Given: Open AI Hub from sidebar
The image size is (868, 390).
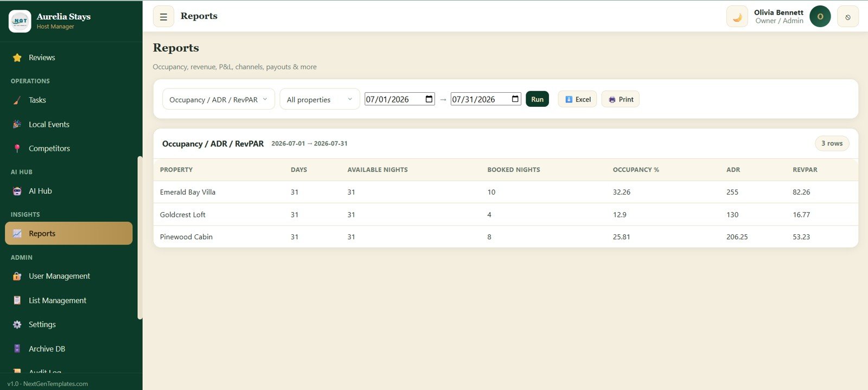Looking at the screenshot, I should (68, 191).
